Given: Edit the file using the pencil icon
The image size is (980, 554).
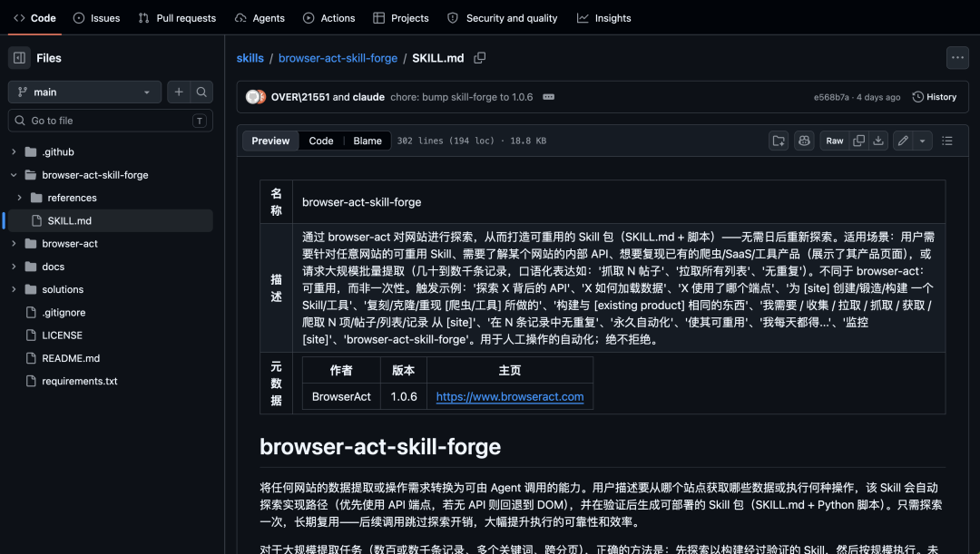Looking at the screenshot, I should (903, 141).
